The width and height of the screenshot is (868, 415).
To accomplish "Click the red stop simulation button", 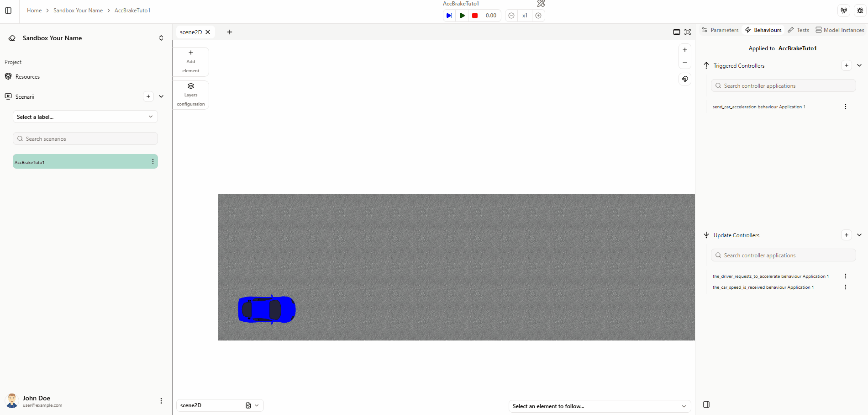I will coord(475,16).
